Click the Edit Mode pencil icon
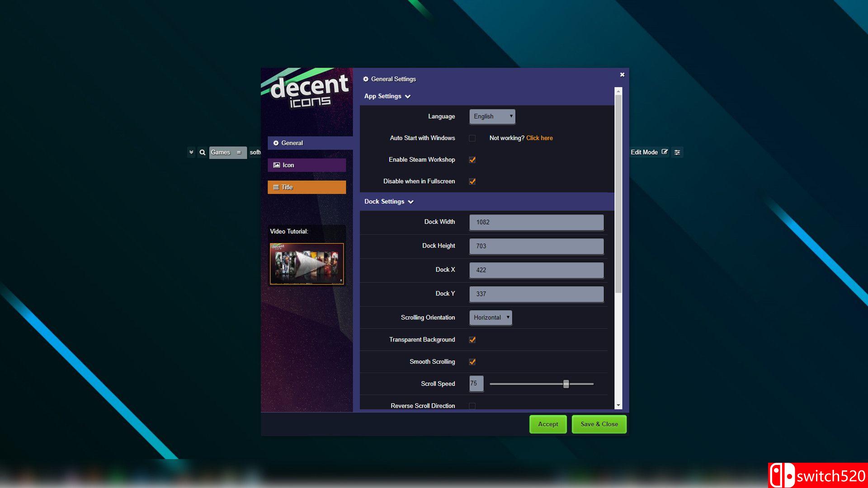 pos(664,152)
